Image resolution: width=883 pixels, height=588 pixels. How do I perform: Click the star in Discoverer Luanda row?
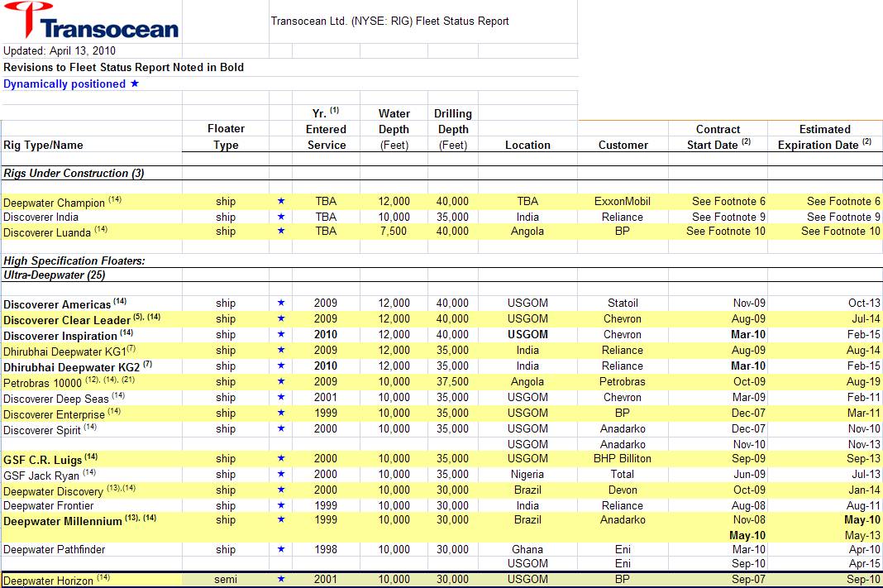pos(281,231)
